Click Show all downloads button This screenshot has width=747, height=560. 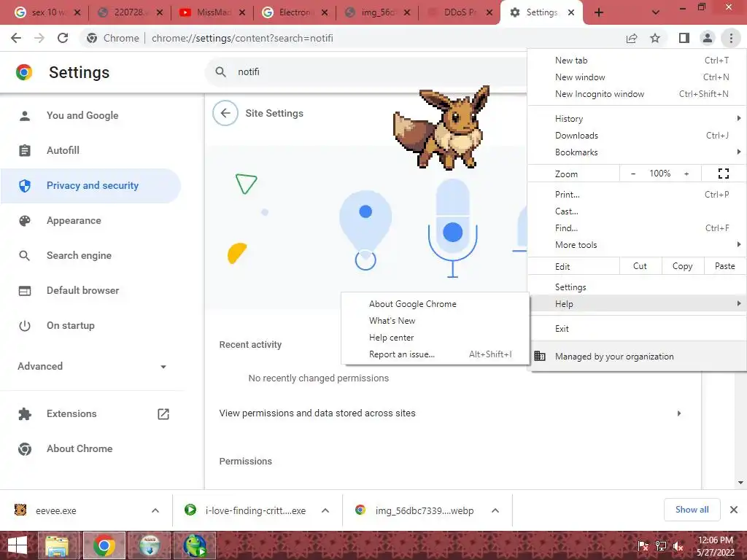pyautogui.click(x=692, y=510)
